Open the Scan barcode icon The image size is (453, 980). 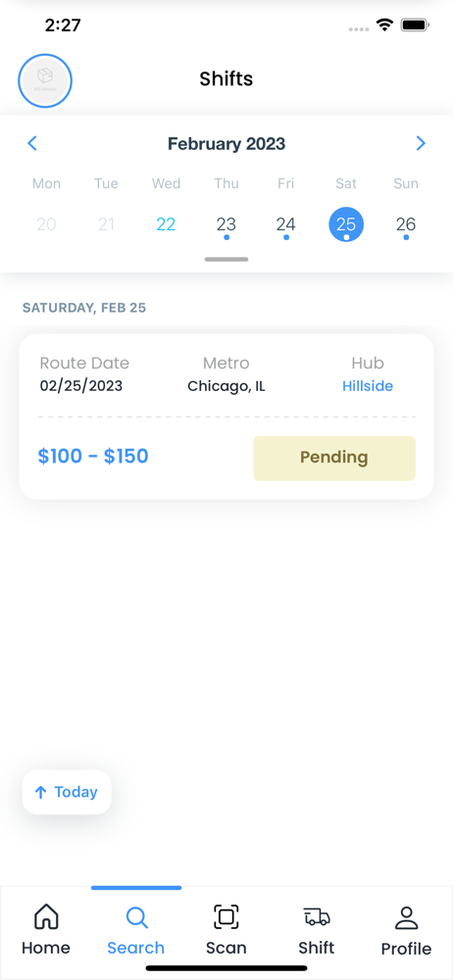coord(226,917)
